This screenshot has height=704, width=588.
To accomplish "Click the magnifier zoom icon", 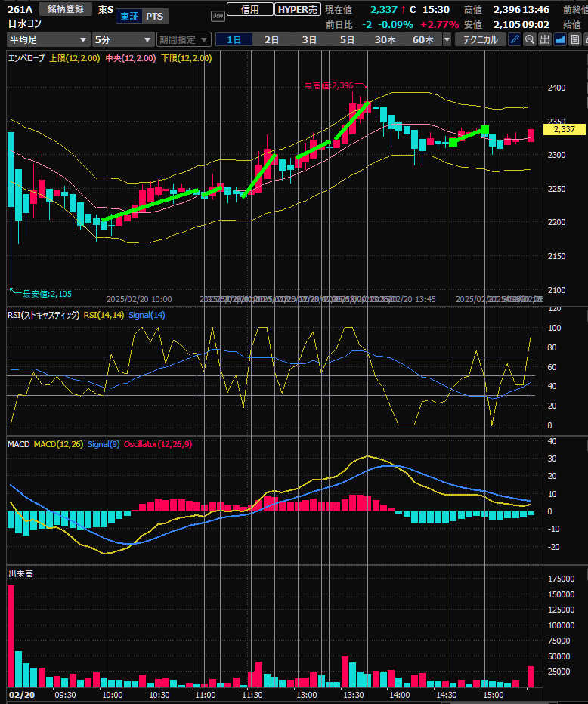I will [x=529, y=39].
